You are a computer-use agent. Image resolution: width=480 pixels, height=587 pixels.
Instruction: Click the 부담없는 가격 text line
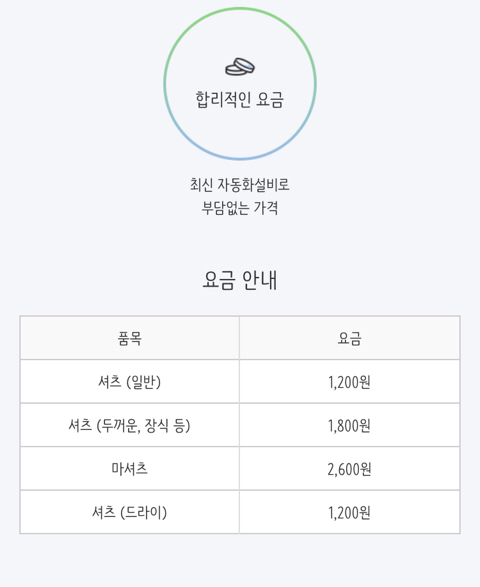pos(240,208)
